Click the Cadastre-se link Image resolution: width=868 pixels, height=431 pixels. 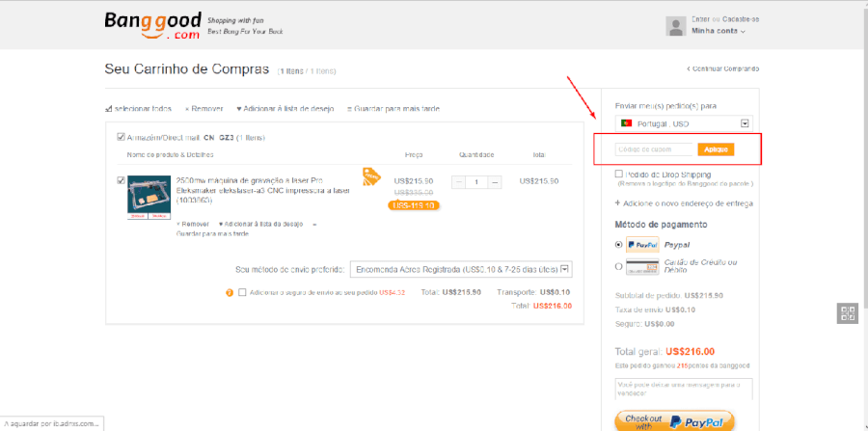(740, 19)
